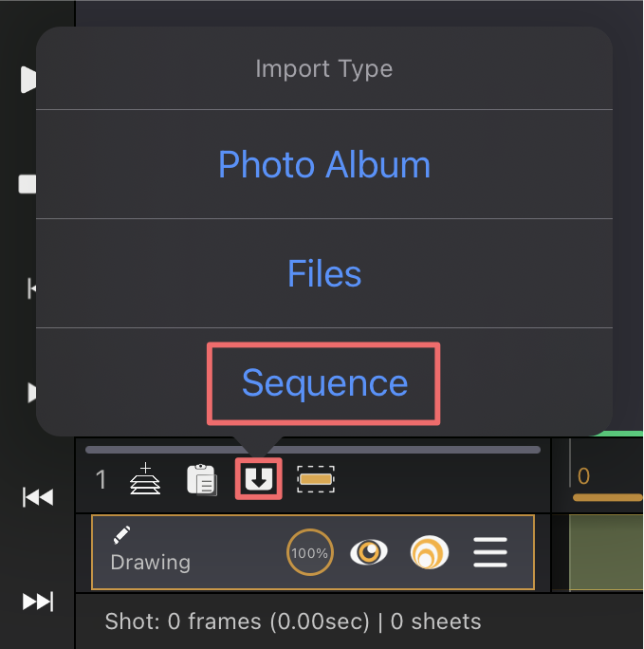Jump to first frame with skip back control
The width and height of the screenshot is (644, 649).
(x=38, y=497)
